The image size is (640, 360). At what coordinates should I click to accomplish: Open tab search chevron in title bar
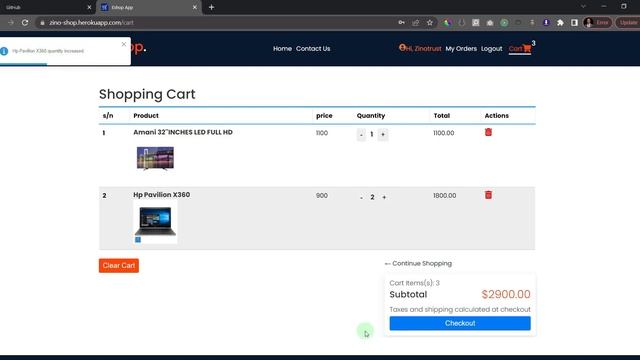pos(583,7)
